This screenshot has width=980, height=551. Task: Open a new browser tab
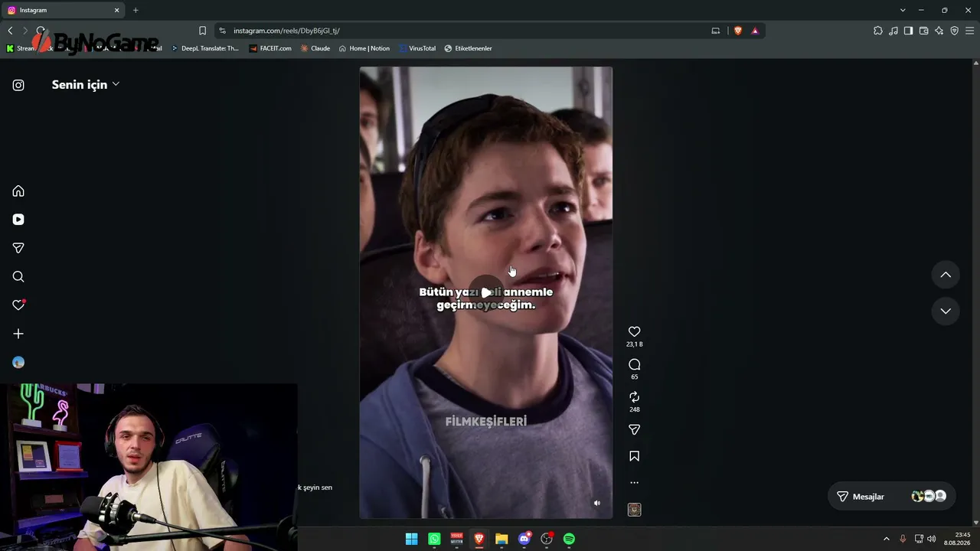click(x=136, y=10)
